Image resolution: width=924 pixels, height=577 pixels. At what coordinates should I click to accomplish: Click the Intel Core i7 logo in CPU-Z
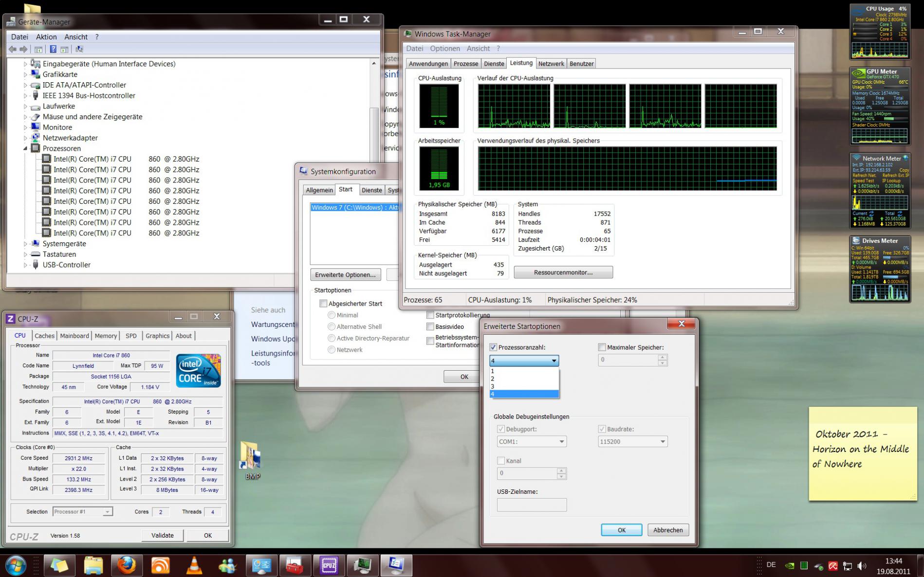coord(199,371)
